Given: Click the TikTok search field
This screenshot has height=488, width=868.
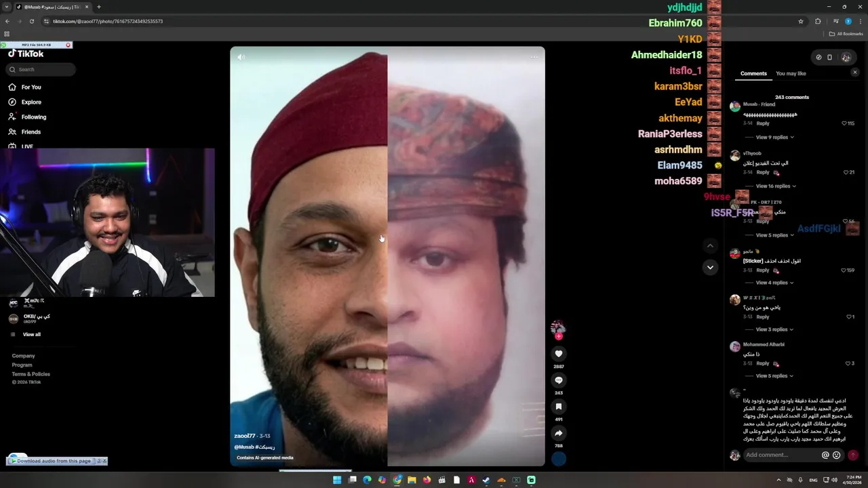Looking at the screenshot, I should point(41,69).
